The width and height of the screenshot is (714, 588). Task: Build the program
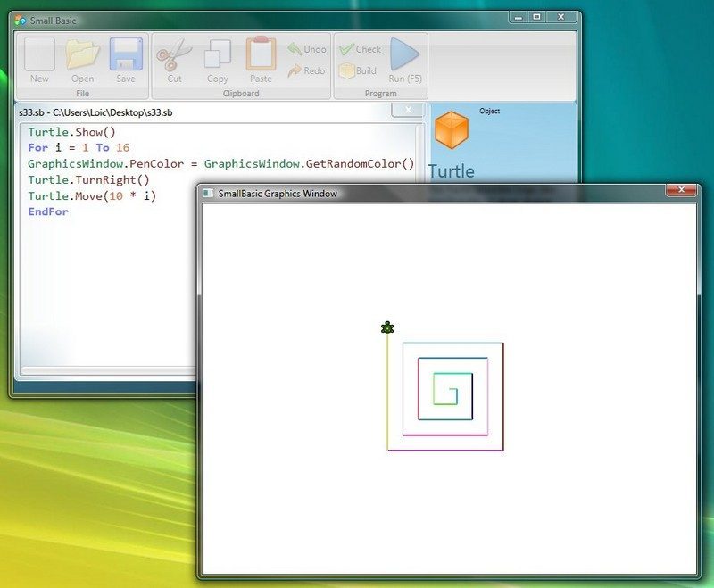358,70
